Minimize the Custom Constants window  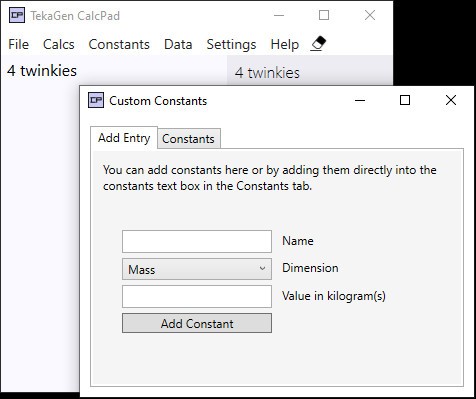[x=360, y=100]
